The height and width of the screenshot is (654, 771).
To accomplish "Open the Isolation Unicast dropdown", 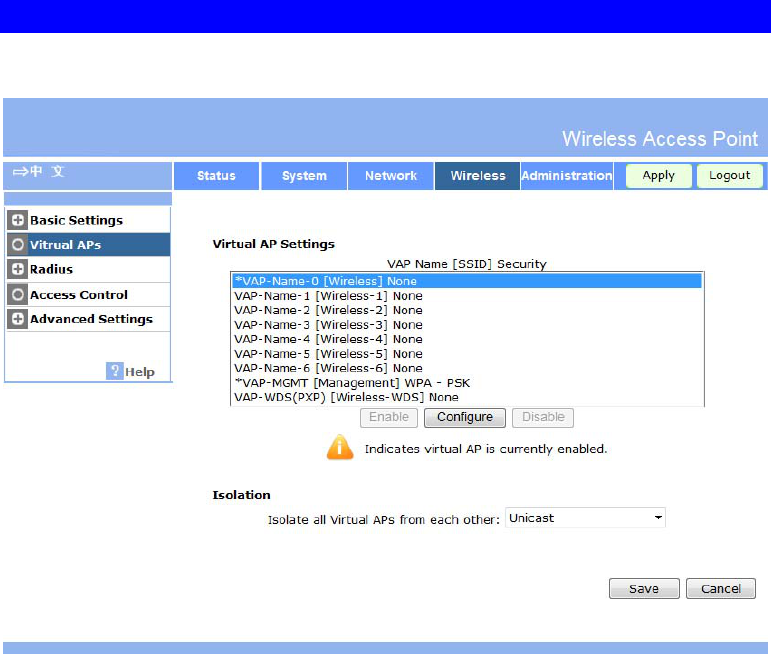I will pos(585,518).
